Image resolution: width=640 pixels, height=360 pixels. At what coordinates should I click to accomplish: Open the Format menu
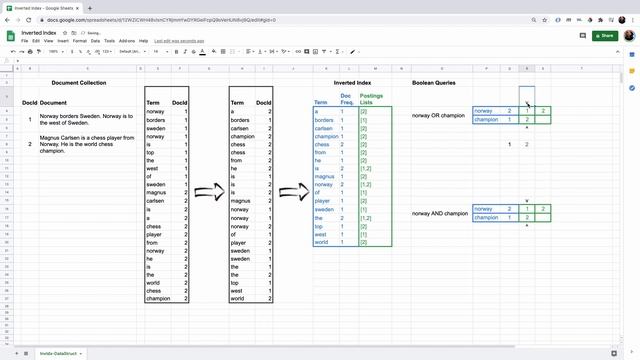click(x=80, y=41)
